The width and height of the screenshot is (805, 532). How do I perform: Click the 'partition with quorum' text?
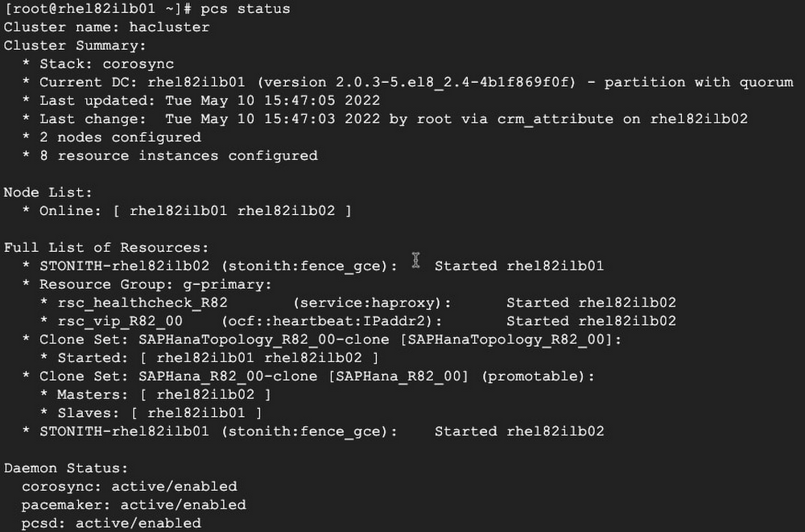pyautogui.click(x=699, y=82)
